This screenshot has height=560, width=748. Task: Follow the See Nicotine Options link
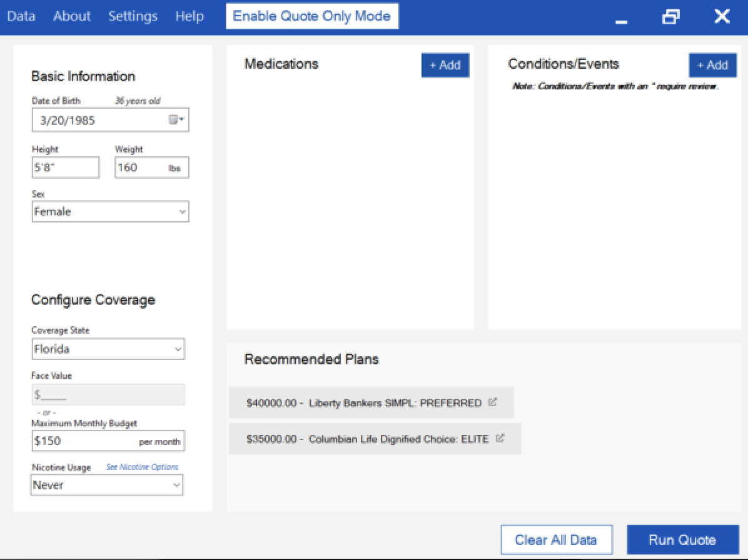pyautogui.click(x=142, y=467)
